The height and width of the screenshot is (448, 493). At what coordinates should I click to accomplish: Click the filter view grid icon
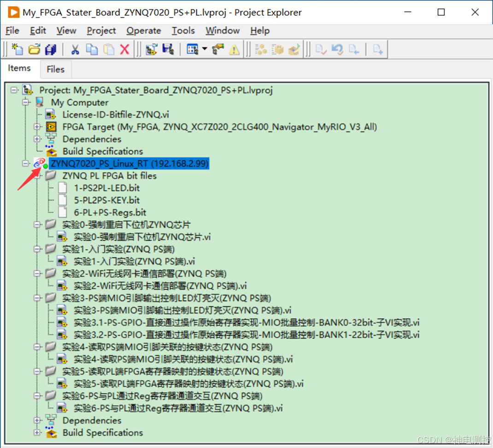193,49
